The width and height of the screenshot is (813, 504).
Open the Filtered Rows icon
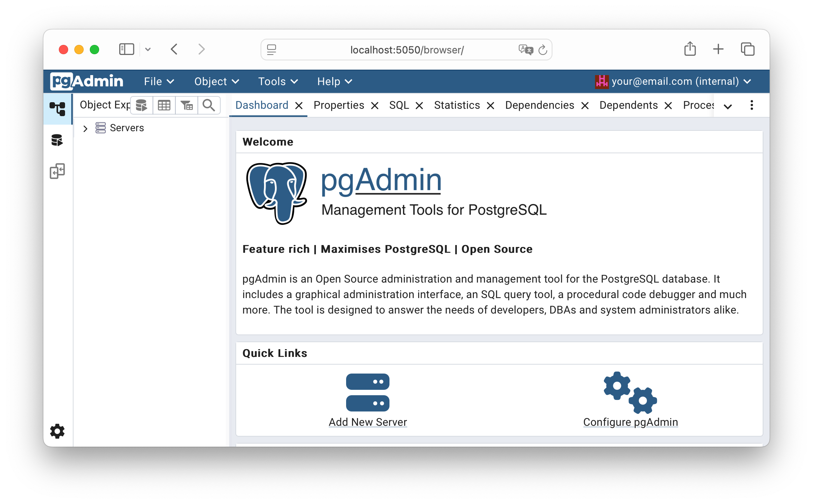coord(187,105)
